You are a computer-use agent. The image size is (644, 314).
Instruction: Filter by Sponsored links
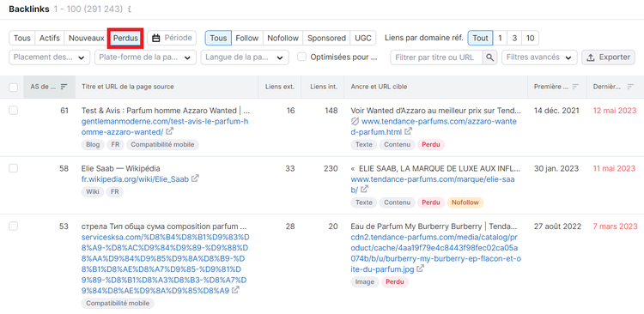tap(326, 38)
